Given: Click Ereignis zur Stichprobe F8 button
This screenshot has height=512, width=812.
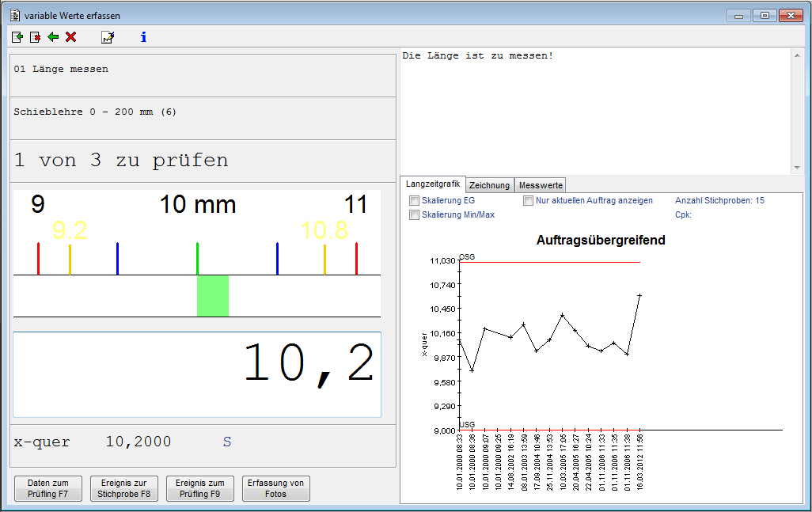Looking at the screenshot, I should 123,489.
